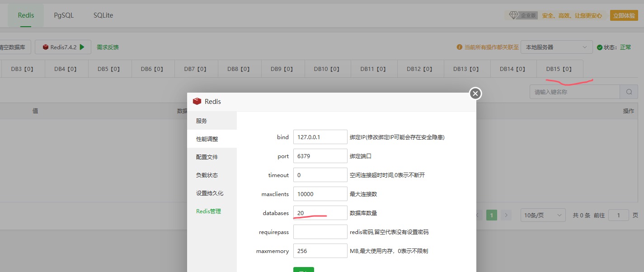The width and height of the screenshot is (644, 272).
Task: Focus the timeout input field
Action: tap(320, 175)
